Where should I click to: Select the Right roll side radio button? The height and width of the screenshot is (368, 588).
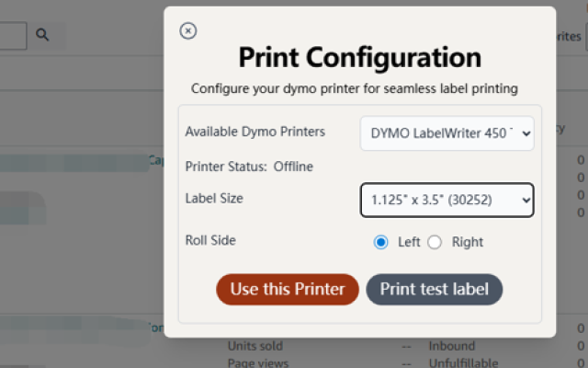(435, 242)
